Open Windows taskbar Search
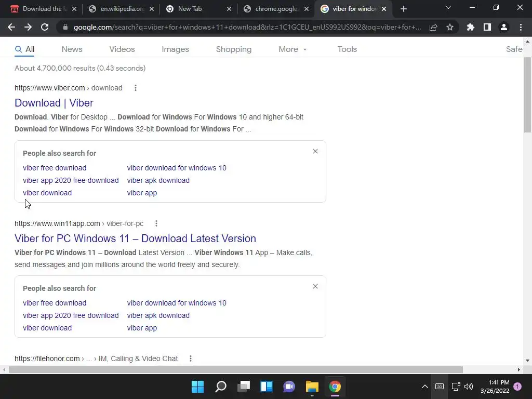The image size is (532, 399). click(221, 387)
